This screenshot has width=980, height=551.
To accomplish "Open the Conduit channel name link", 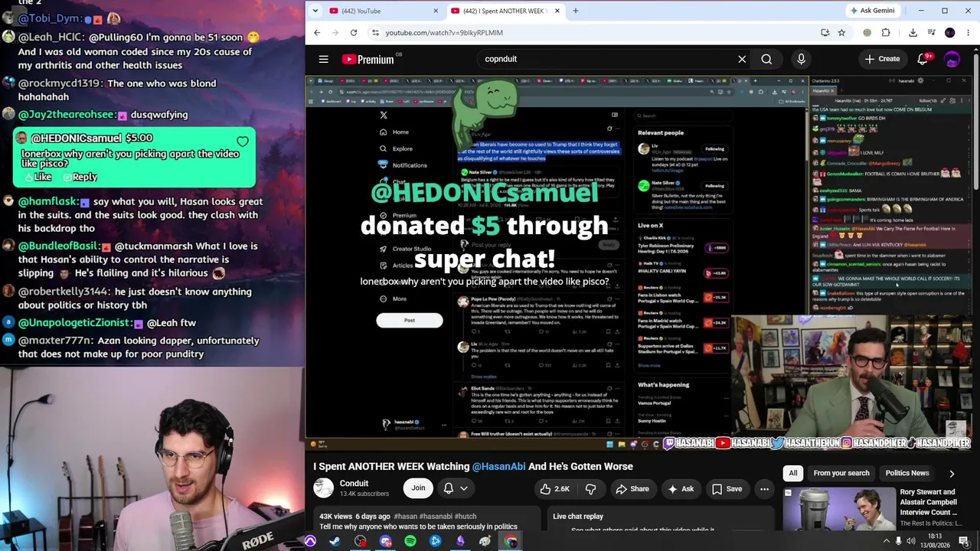I will (x=354, y=484).
